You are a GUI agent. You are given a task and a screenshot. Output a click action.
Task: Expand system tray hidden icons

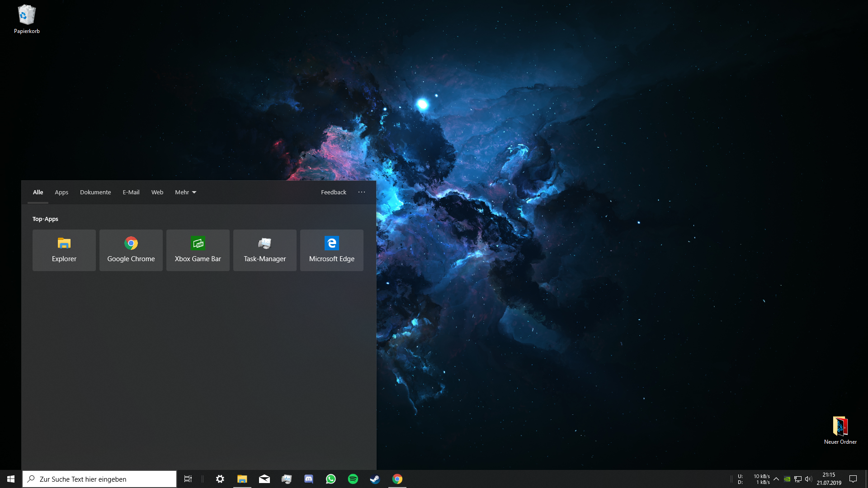(x=776, y=479)
